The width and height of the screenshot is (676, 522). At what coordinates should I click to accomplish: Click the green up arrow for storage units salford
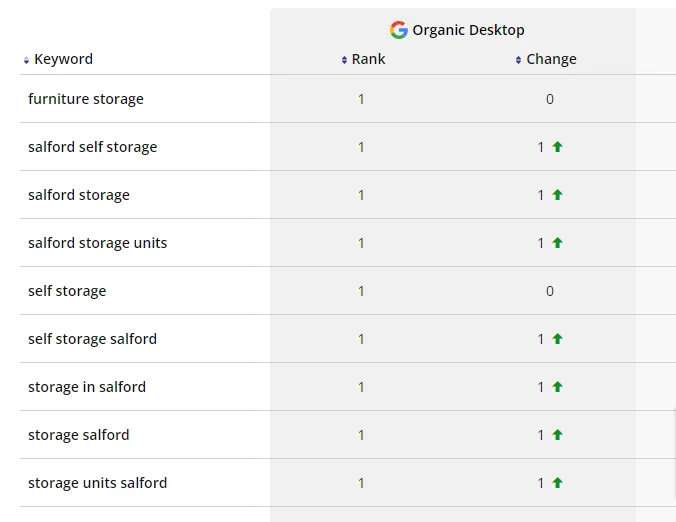[557, 483]
